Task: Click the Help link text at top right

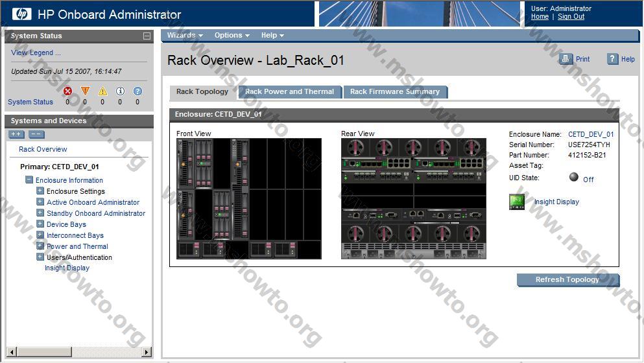Action: point(628,59)
